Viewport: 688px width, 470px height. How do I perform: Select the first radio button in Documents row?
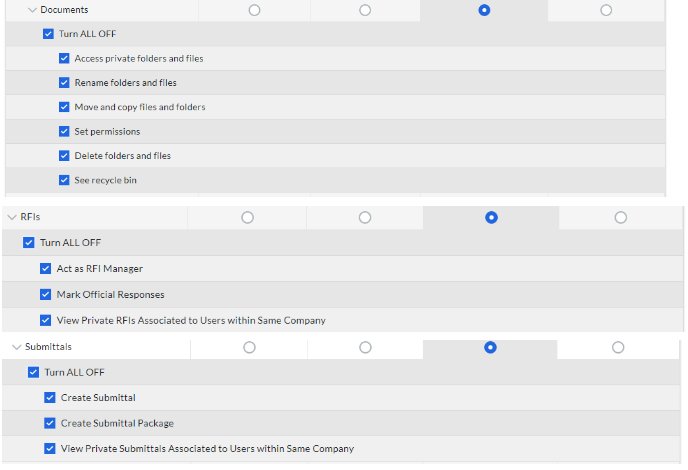(x=254, y=10)
